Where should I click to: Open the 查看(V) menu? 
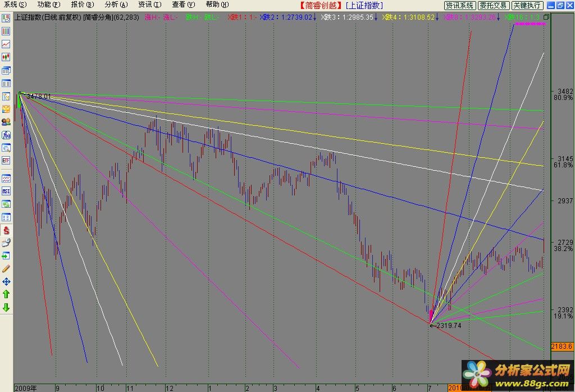[x=184, y=4]
